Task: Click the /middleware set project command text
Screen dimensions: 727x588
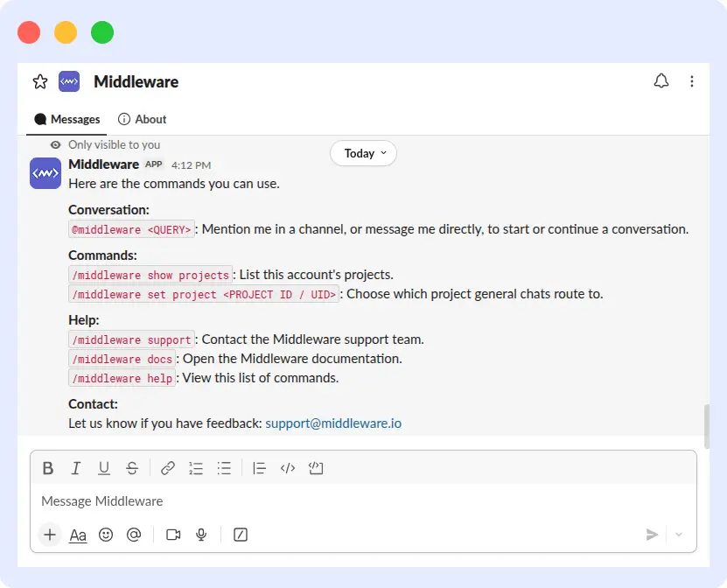Action: (x=204, y=294)
